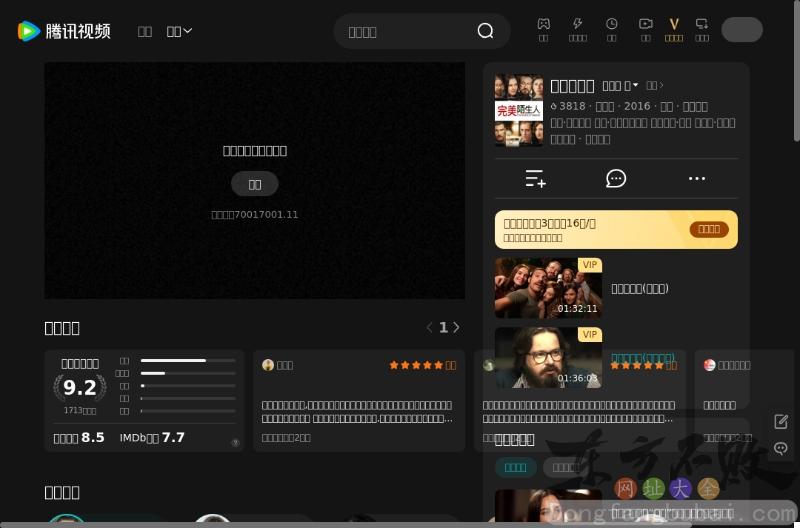Select the teal highlighted tab in side panel
Viewport: 800px width, 528px height.
[515, 467]
